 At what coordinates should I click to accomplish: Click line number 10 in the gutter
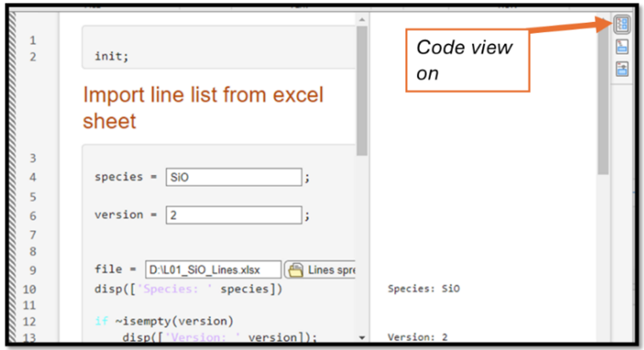tap(29, 289)
